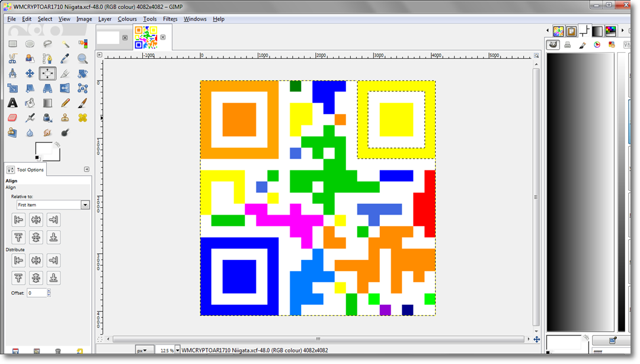Distribute left edges of targets
The height and width of the screenshot is (364, 640).
coord(18,260)
